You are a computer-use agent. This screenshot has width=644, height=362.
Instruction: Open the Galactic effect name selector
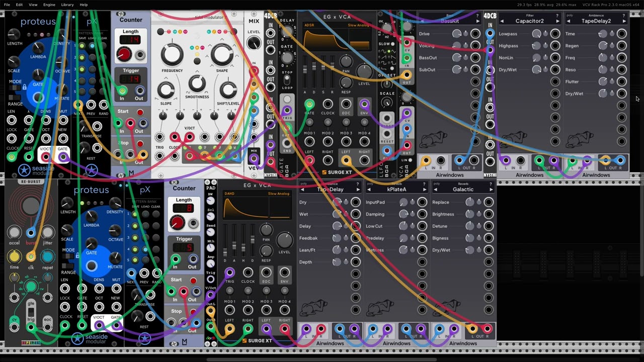pyautogui.click(x=463, y=190)
